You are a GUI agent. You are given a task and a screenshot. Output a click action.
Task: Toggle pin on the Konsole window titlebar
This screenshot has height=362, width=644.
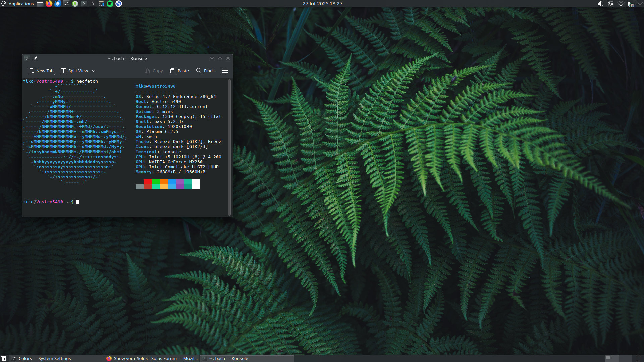35,58
